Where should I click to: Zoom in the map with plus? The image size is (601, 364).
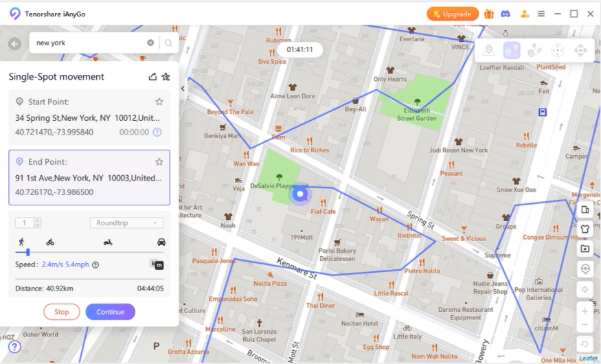585,311
